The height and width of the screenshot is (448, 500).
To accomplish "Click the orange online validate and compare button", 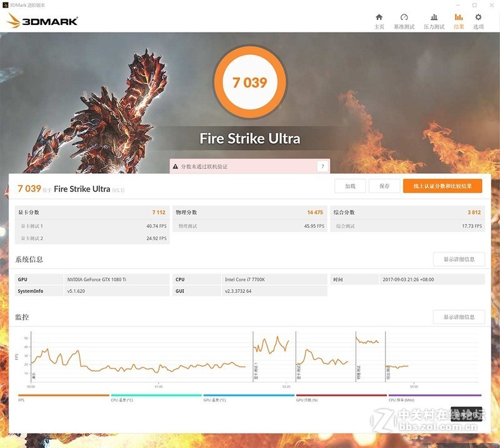I will tap(442, 186).
